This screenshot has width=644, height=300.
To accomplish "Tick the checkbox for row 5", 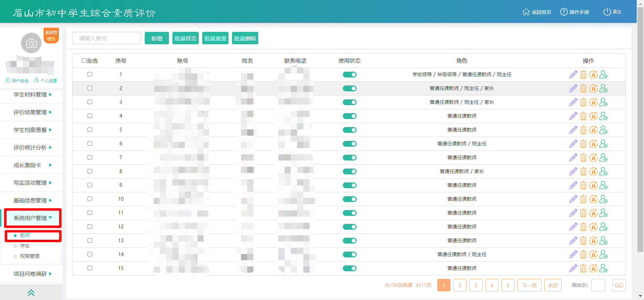I will coord(90,130).
